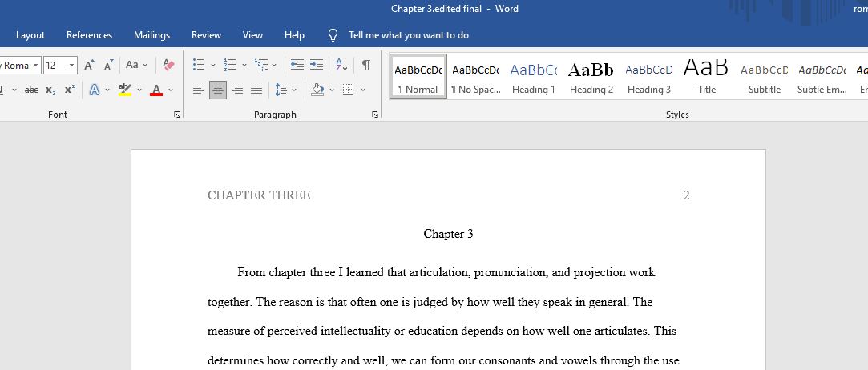Open the Mailings tab

click(151, 35)
